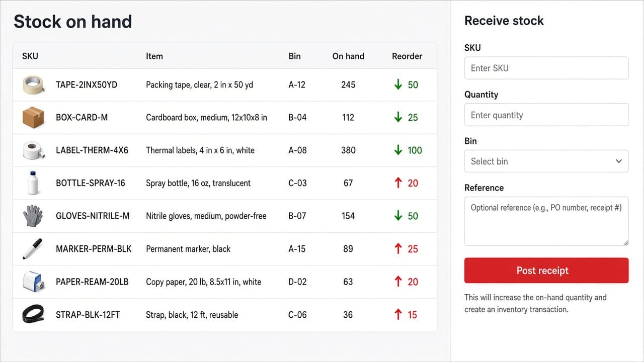Click the on hand value 154

(348, 216)
